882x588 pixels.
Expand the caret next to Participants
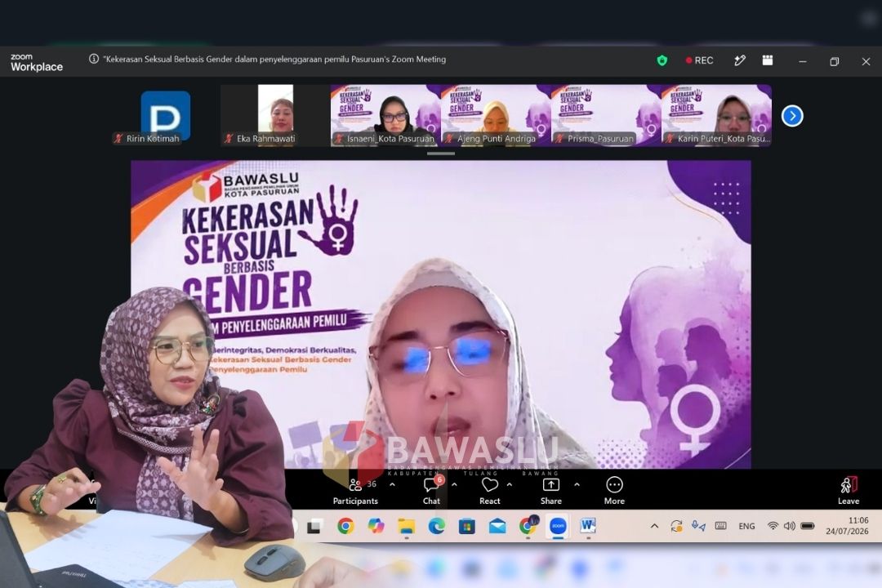click(x=392, y=484)
